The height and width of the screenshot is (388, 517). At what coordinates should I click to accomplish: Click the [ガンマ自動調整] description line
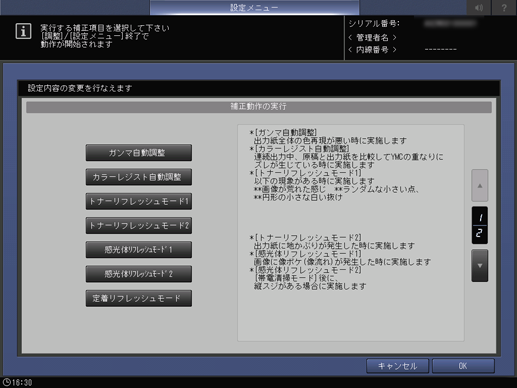pos(284,132)
